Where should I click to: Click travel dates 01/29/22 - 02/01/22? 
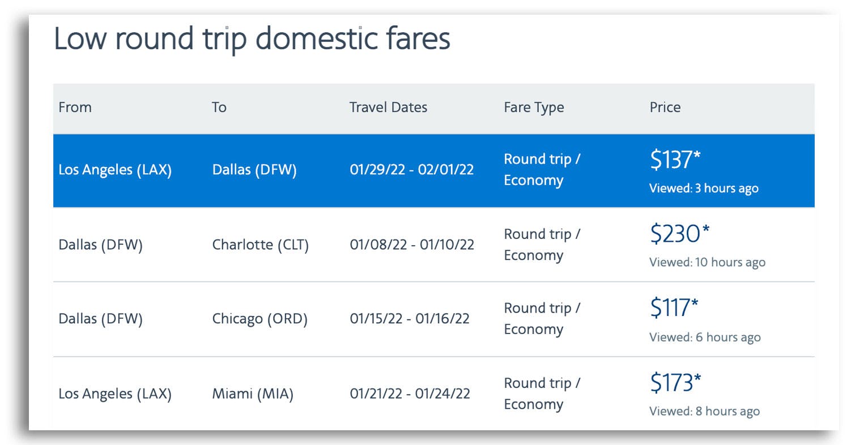point(411,170)
